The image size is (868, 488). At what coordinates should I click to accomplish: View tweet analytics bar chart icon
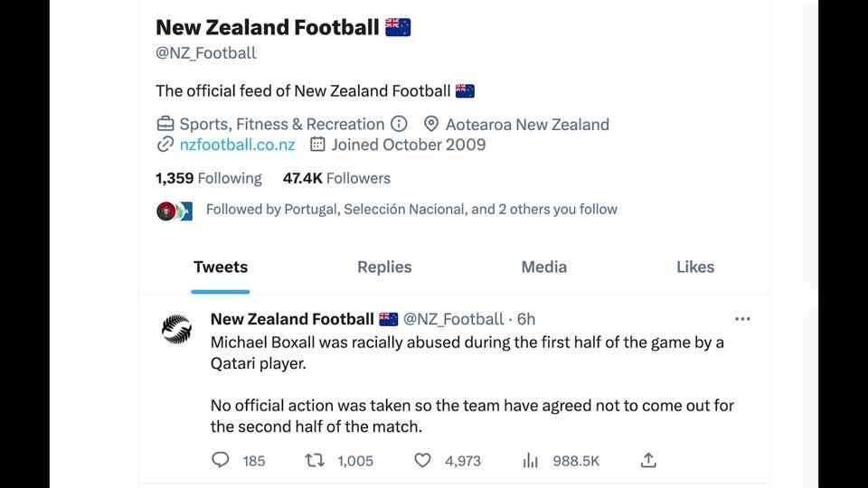pyautogui.click(x=531, y=460)
